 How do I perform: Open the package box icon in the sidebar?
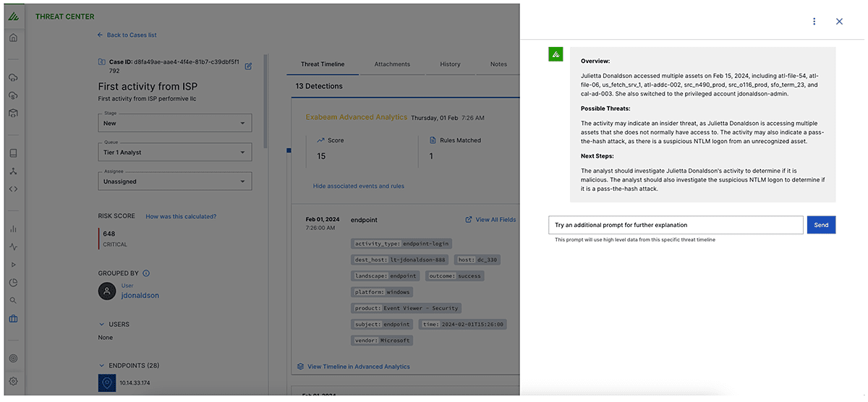tap(13, 114)
